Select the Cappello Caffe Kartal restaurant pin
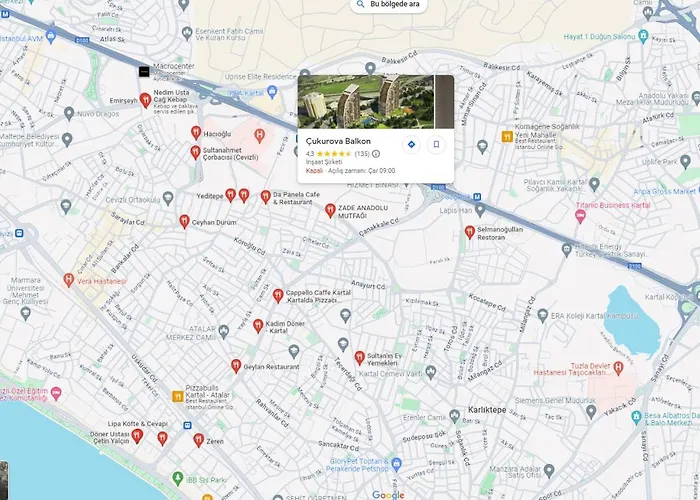 click(278, 296)
